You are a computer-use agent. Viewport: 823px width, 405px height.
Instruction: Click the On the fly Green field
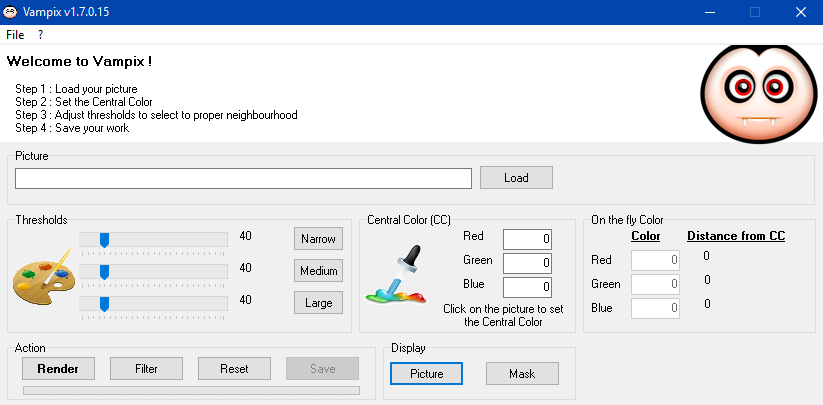655,284
